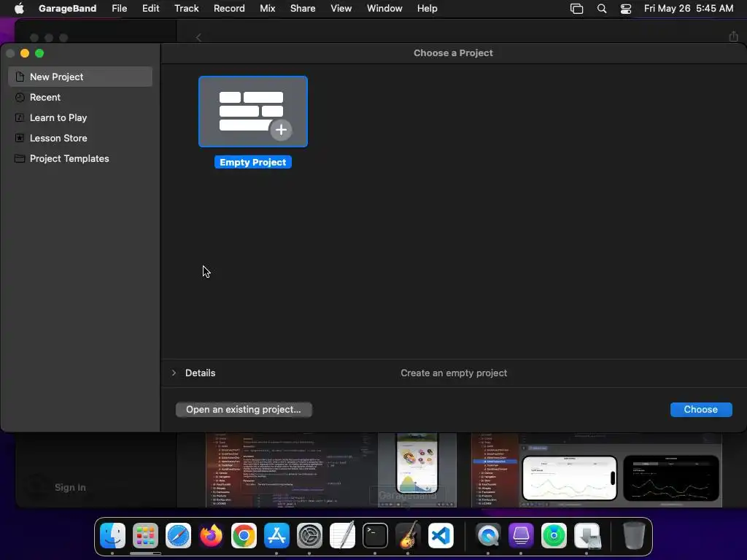Go to the Lesson Store
The width and height of the screenshot is (747, 560).
point(80,138)
